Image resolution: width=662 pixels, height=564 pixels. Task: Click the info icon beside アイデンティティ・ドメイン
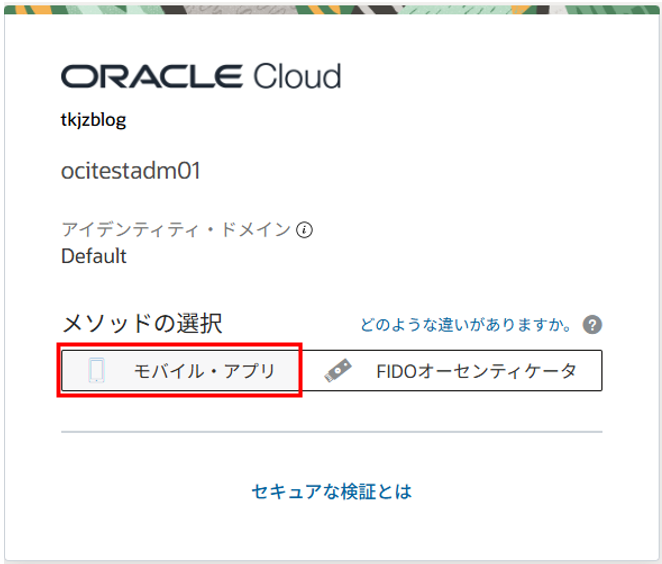[305, 230]
